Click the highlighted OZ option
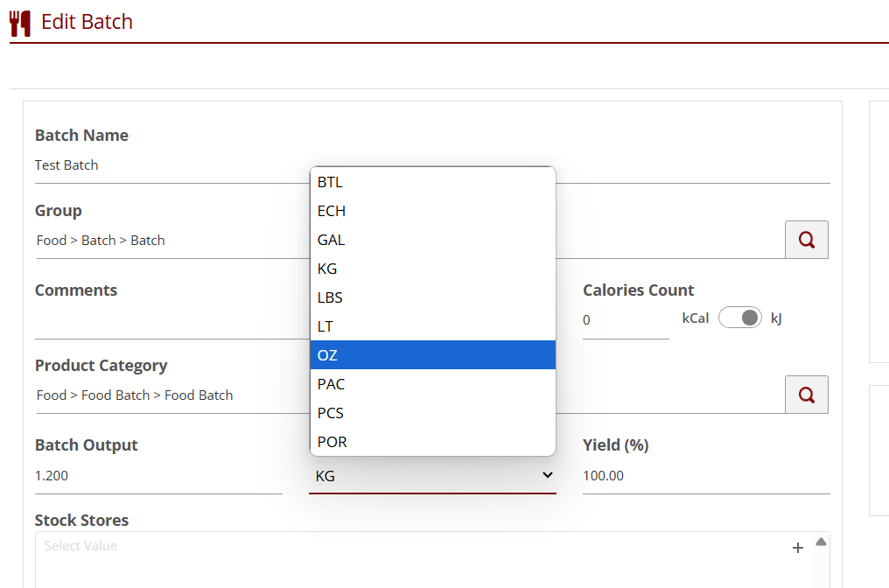889x588 pixels. [x=432, y=355]
